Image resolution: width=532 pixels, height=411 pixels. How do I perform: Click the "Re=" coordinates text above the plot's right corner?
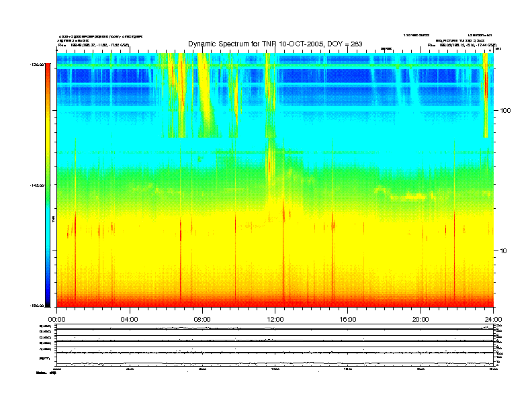[x=462, y=45]
